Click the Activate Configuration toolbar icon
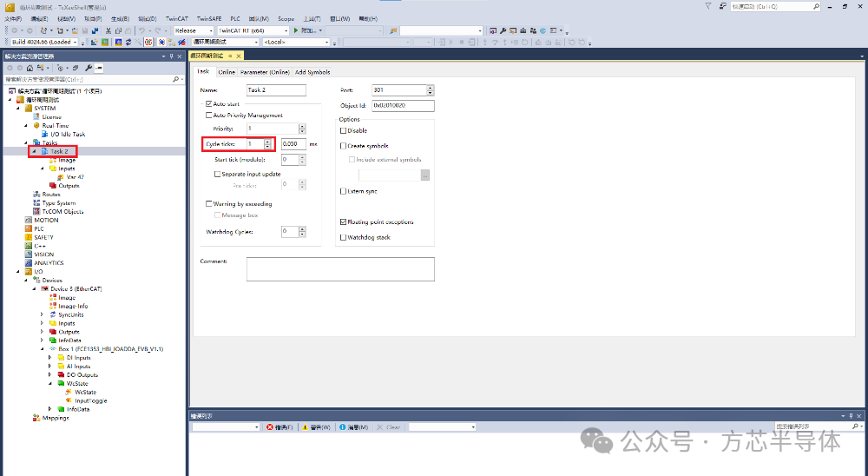 click(x=94, y=42)
